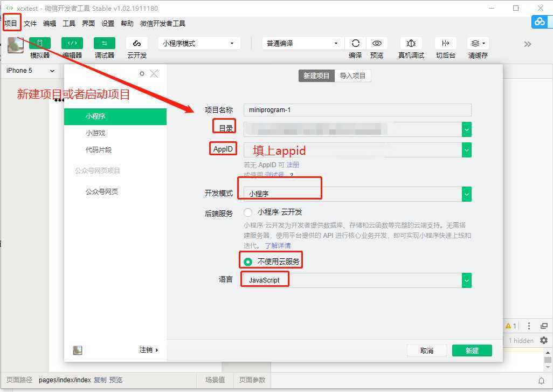Image resolution: width=553 pixels, height=392 pixels.
Task: Open the 小程序模式 mode dropdown
Action: (x=199, y=43)
